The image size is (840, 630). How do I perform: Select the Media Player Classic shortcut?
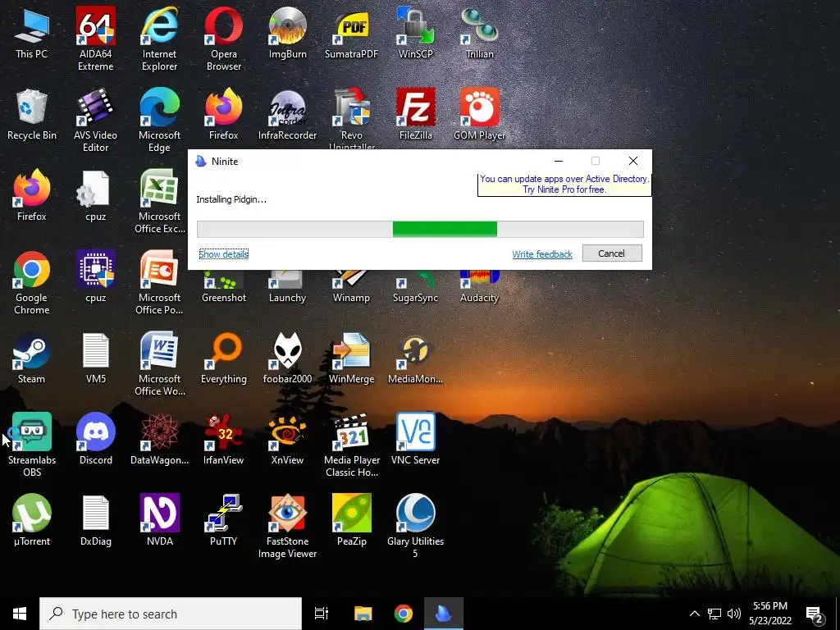[351, 445]
